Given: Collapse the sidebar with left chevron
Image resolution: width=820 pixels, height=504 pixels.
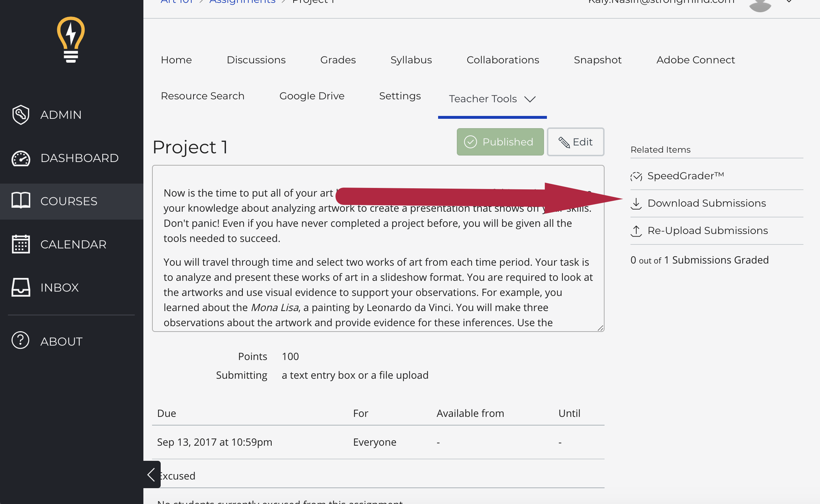Looking at the screenshot, I should (x=152, y=474).
